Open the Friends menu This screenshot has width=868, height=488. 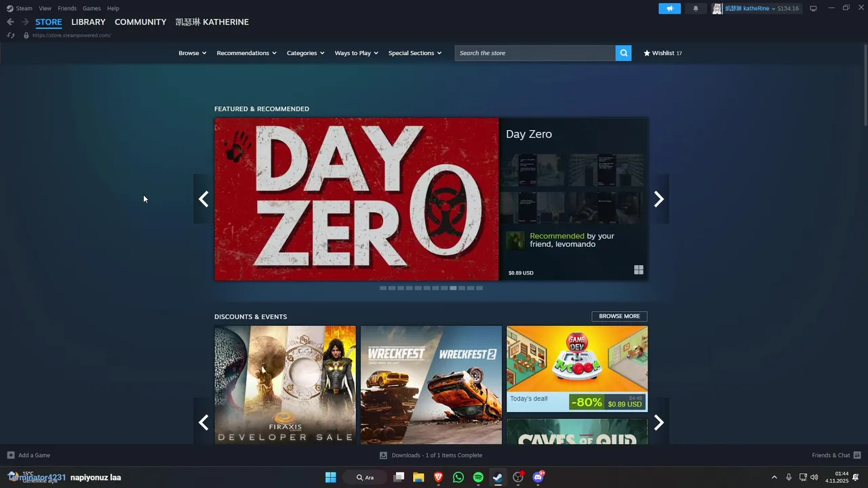pos(67,8)
